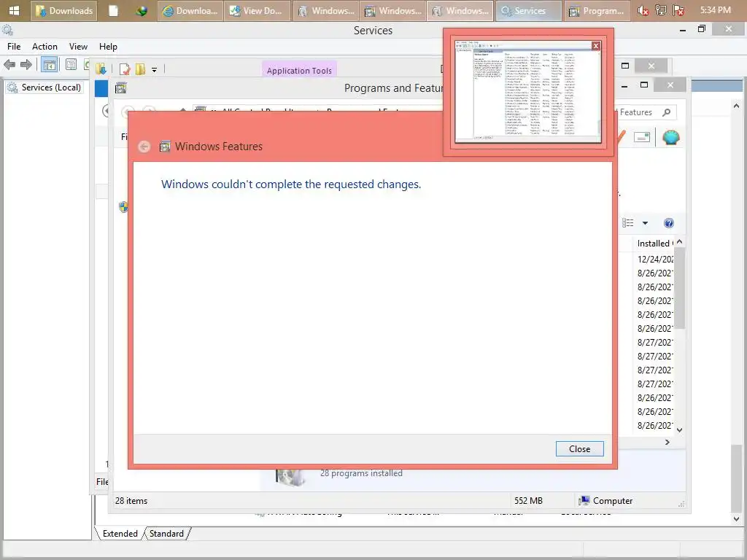Open the View menu in Services
The image size is (747, 560).
click(78, 46)
